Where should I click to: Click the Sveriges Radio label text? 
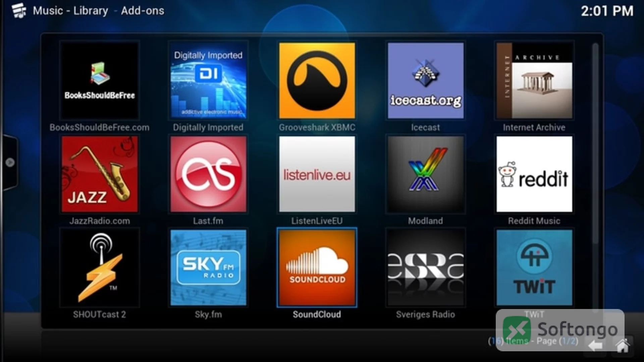(x=426, y=315)
